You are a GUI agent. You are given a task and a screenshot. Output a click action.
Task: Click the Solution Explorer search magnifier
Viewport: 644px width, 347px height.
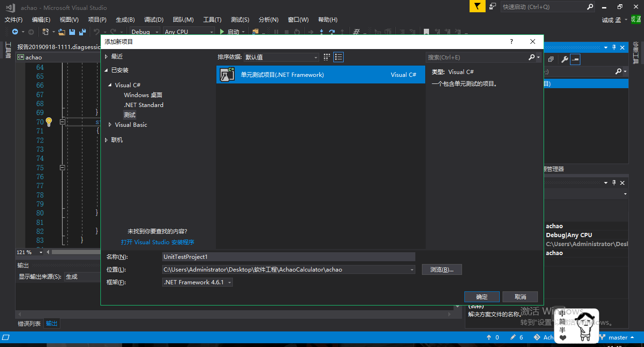pyautogui.click(x=619, y=71)
